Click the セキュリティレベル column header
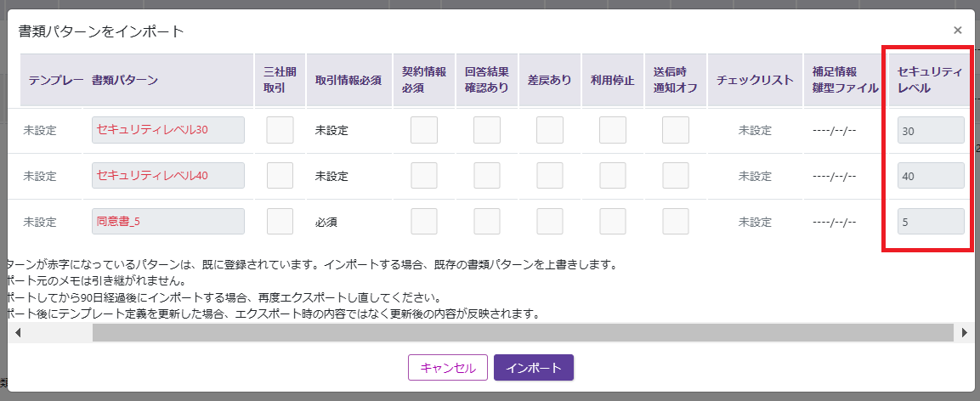Viewport: 980px width, 401px height. 930,80
